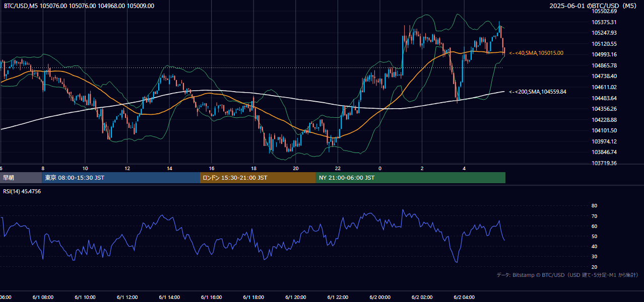Click price axis value 104611.02
The height and width of the screenshot is (302, 644).
pyautogui.click(x=604, y=87)
